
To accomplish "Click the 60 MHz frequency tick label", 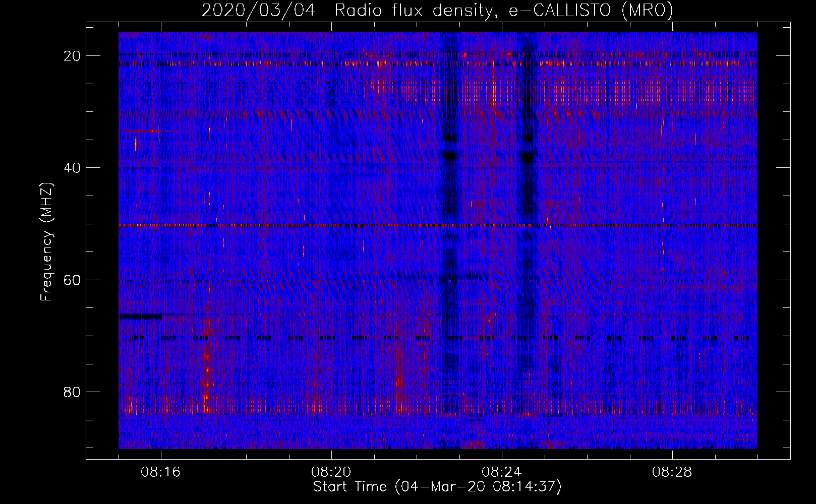I will (73, 280).
